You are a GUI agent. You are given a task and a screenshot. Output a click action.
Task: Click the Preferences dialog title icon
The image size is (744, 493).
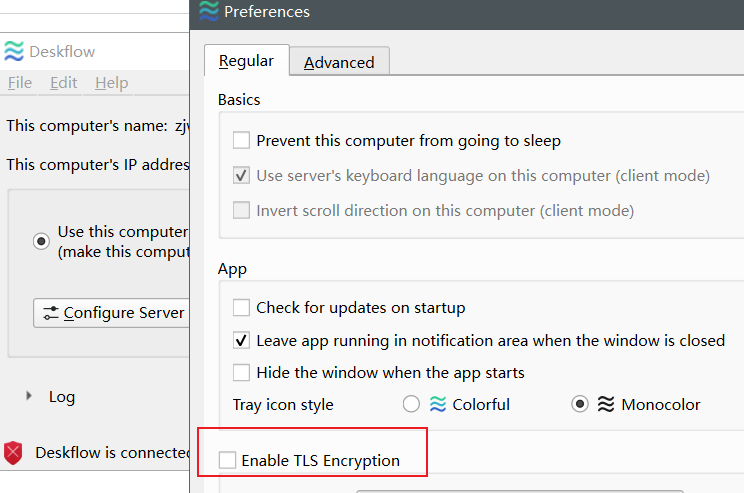pyautogui.click(x=208, y=12)
